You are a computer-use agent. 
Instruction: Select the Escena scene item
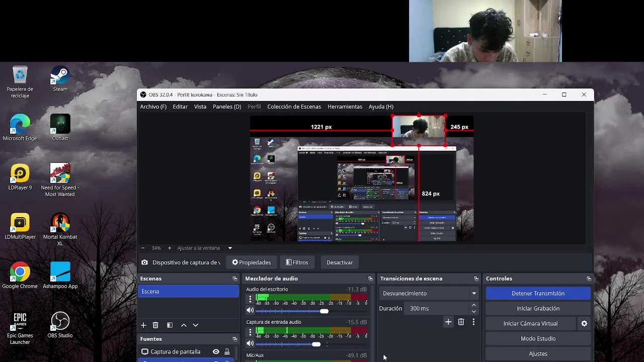click(x=189, y=292)
